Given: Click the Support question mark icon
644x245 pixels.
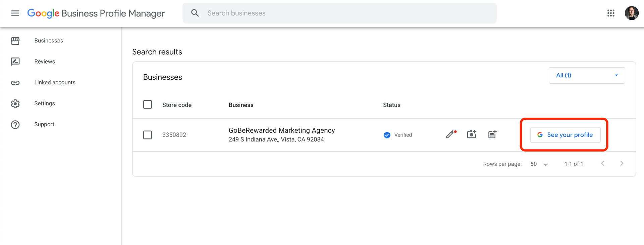Looking at the screenshot, I should click(15, 125).
